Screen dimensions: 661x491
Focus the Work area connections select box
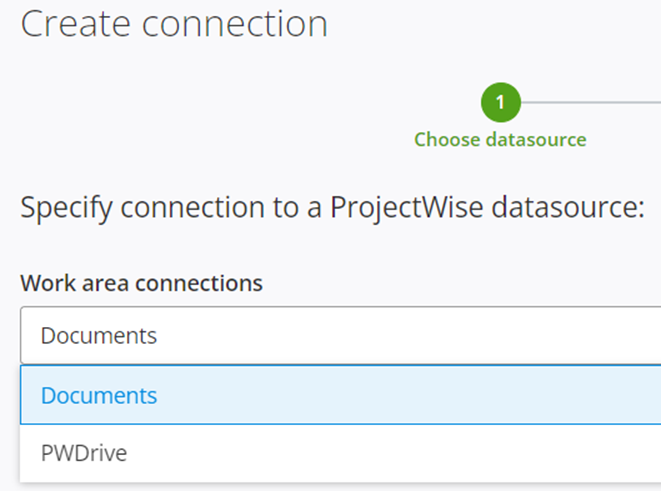tap(341, 335)
